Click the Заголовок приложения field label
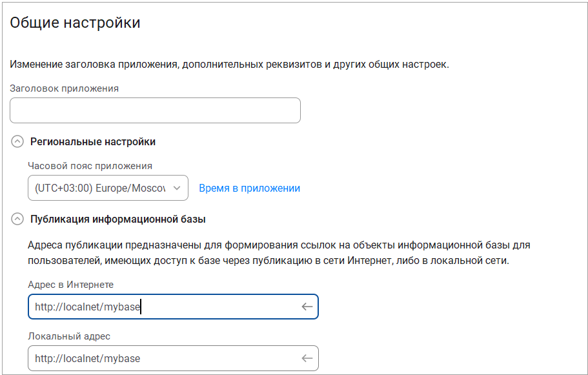The height and width of the screenshot is (375, 588). point(64,88)
